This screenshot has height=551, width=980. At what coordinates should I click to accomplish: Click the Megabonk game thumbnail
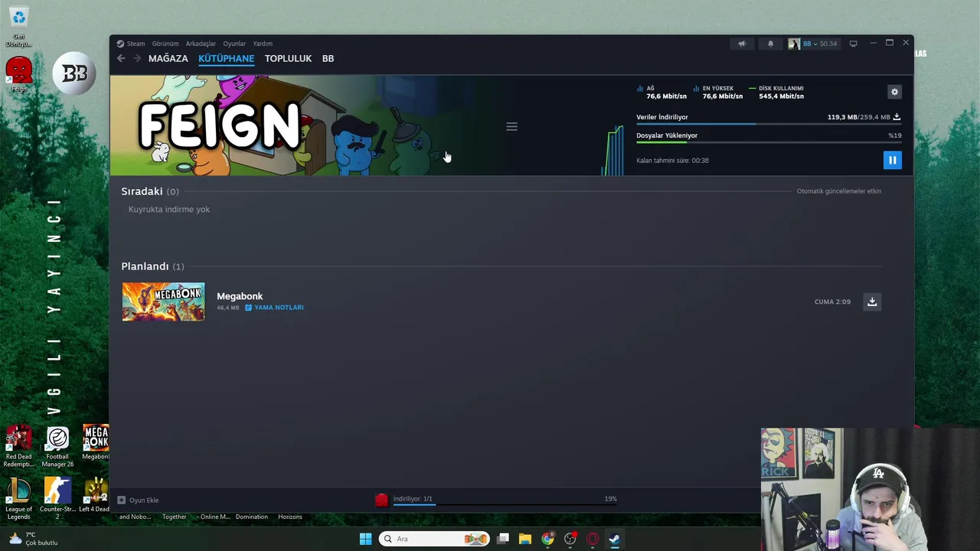[163, 302]
